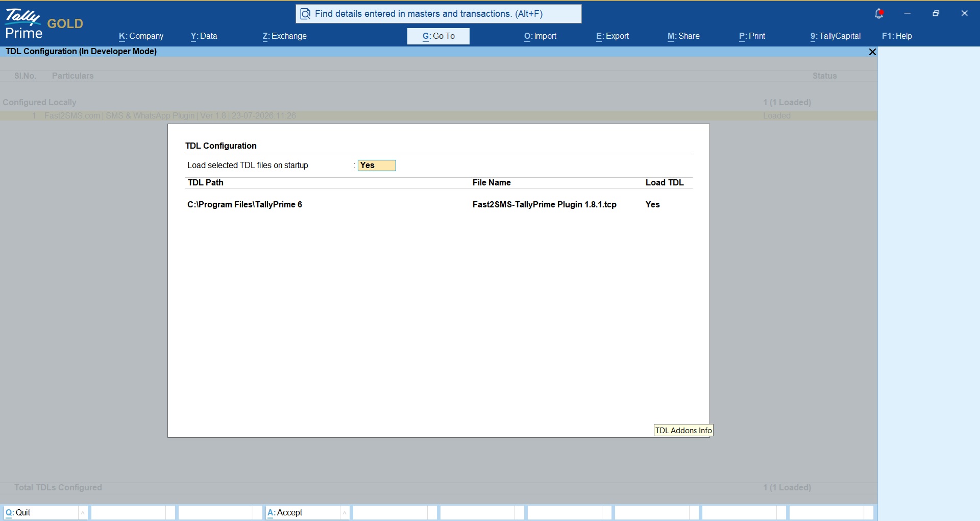Close the TDL Configuration developer mode screen
The width and height of the screenshot is (980, 521).
872,52
